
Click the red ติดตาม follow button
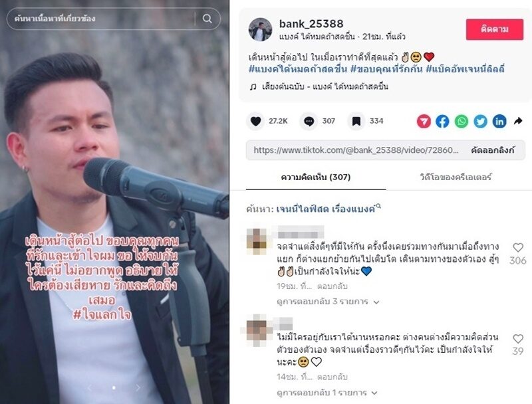tap(495, 29)
